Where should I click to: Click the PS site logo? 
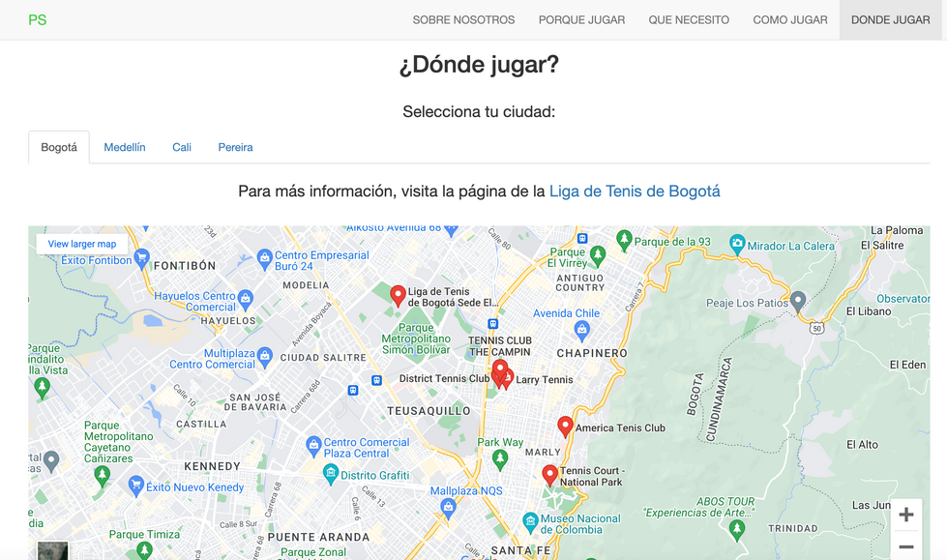[38, 20]
